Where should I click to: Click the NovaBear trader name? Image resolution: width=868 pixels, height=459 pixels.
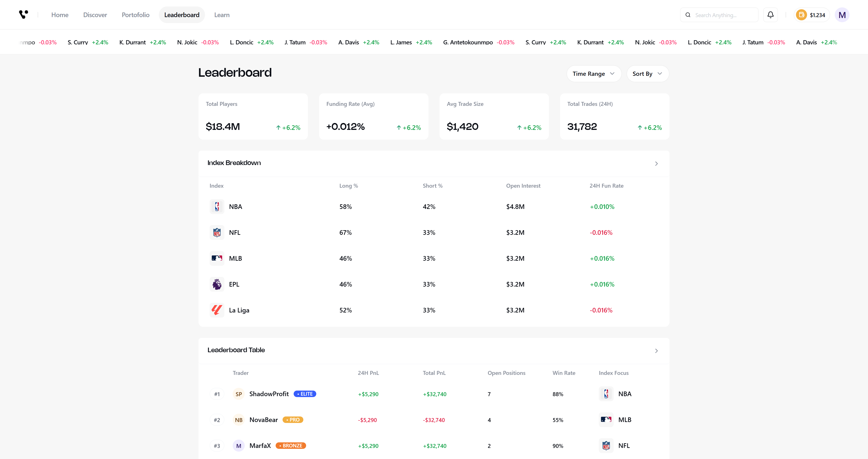263,420
